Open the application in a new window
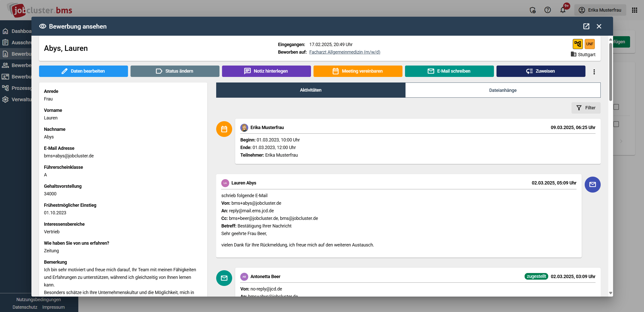 click(586, 26)
